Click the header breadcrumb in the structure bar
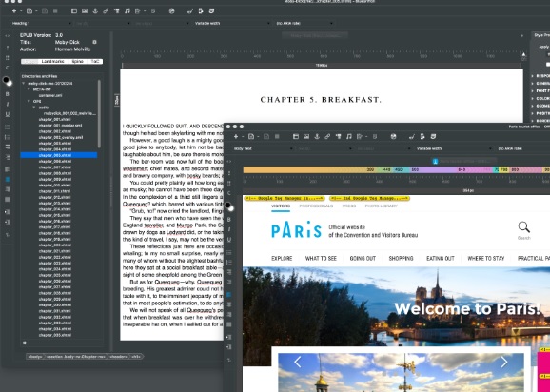Image resolution: width=550 pixels, height=392 pixels. pyautogui.click(x=119, y=357)
